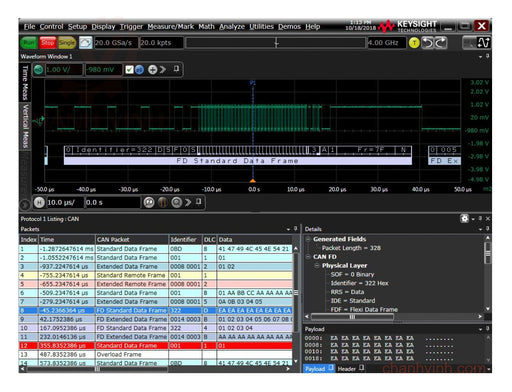Click the yellow Single acquisition button

67,43
